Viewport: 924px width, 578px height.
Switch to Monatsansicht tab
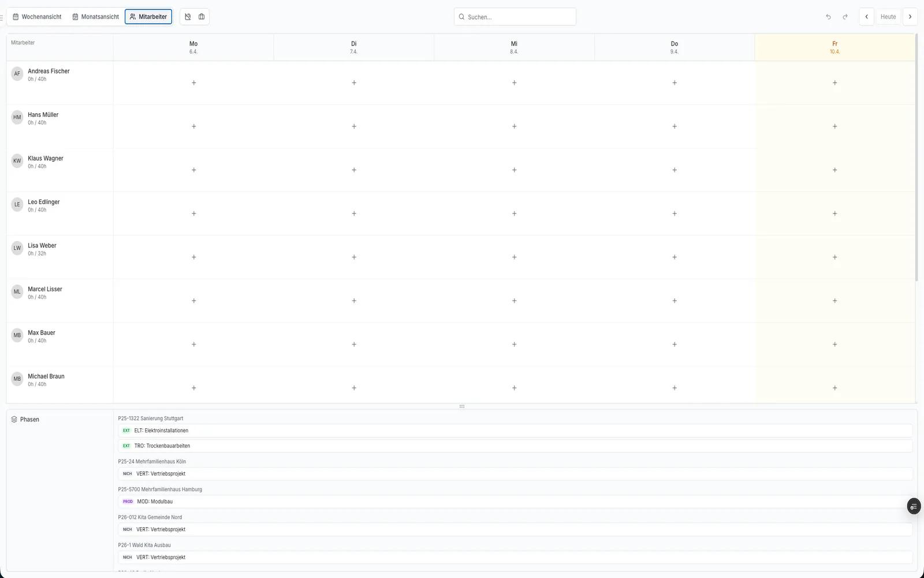[x=95, y=17]
